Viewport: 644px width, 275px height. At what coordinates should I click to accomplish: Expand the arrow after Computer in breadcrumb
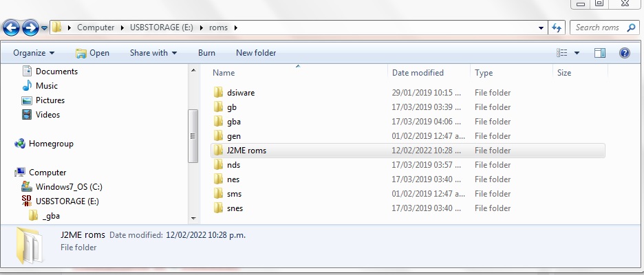tap(122, 27)
